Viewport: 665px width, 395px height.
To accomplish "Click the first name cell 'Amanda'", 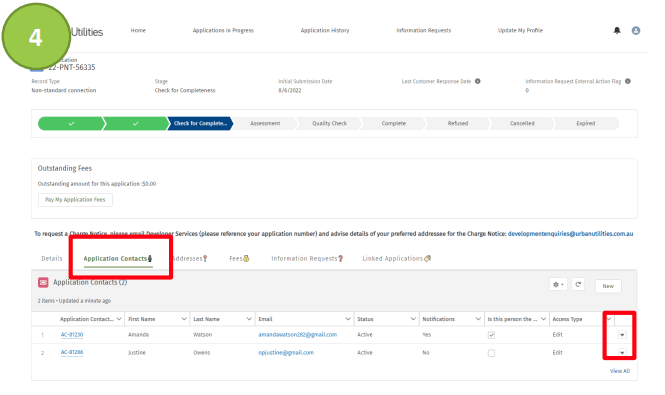I will pos(138,335).
